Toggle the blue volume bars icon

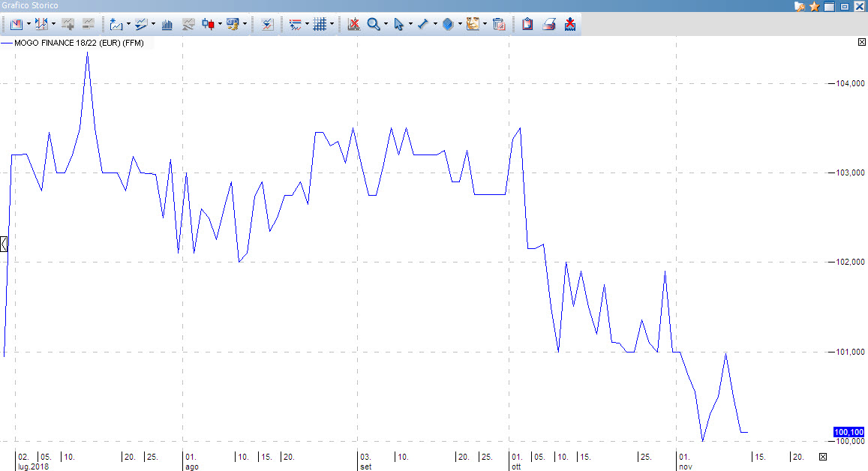click(x=167, y=24)
